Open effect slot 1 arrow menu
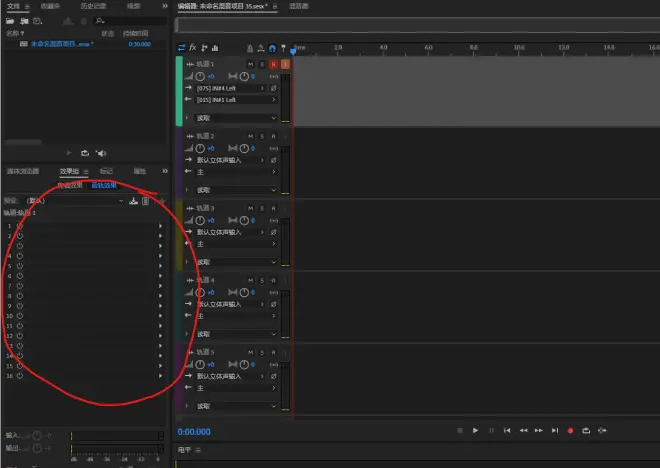This screenshot has width=660, height=468. click(160, 226)
